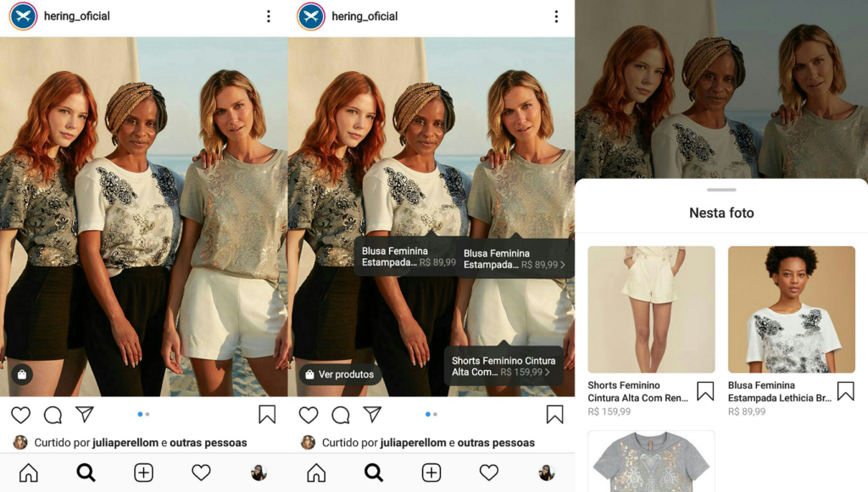Go to the Home feed icon
Viewport: 868px width, 492px height.
click(28, 472)
